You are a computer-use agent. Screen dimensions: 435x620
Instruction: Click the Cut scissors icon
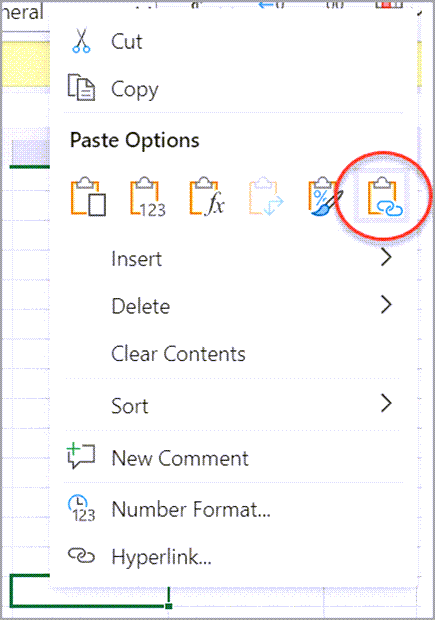click(81, 40)
